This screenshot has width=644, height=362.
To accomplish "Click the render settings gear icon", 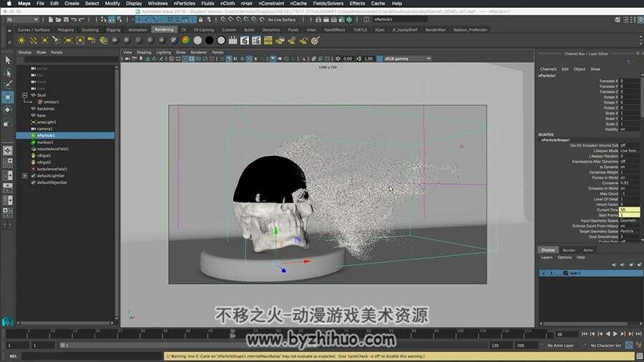I will tap(349, 19).
